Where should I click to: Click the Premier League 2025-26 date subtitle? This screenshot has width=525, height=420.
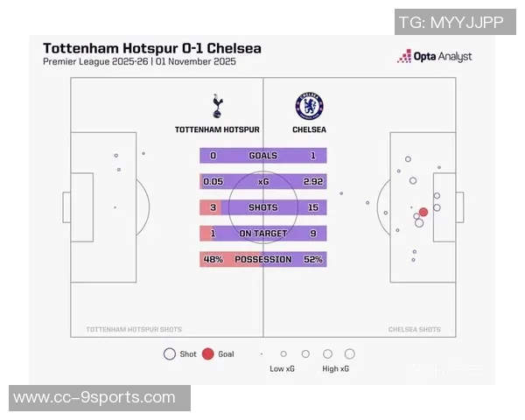(139, 62)
